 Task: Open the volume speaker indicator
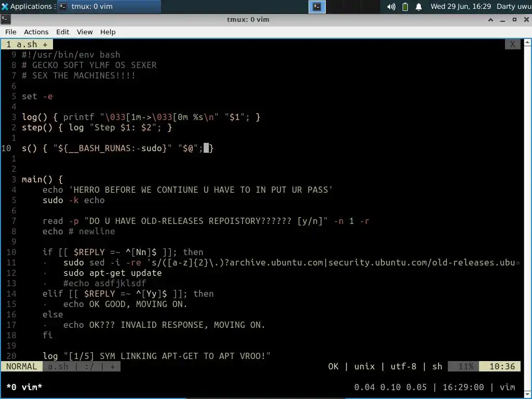(x=391, y=7)
